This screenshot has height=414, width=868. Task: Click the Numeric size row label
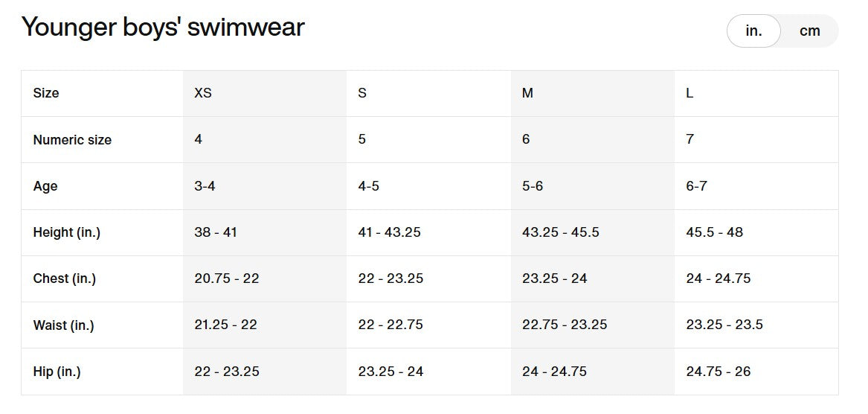point(72,140)
